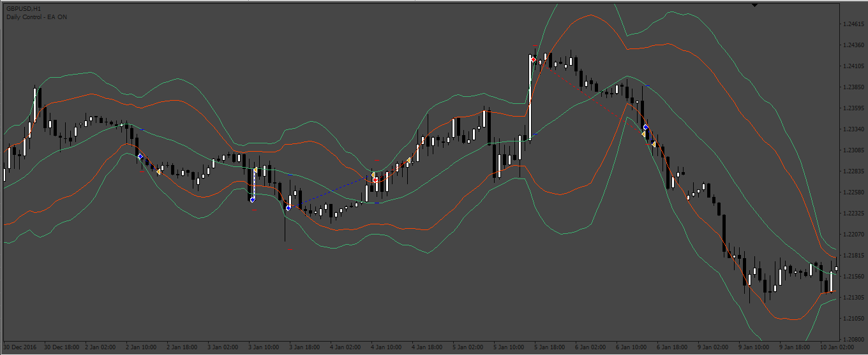Click the tall white candle on 5 Jan
The height and width of the screenshot is (355, 868).
point(530,98)
